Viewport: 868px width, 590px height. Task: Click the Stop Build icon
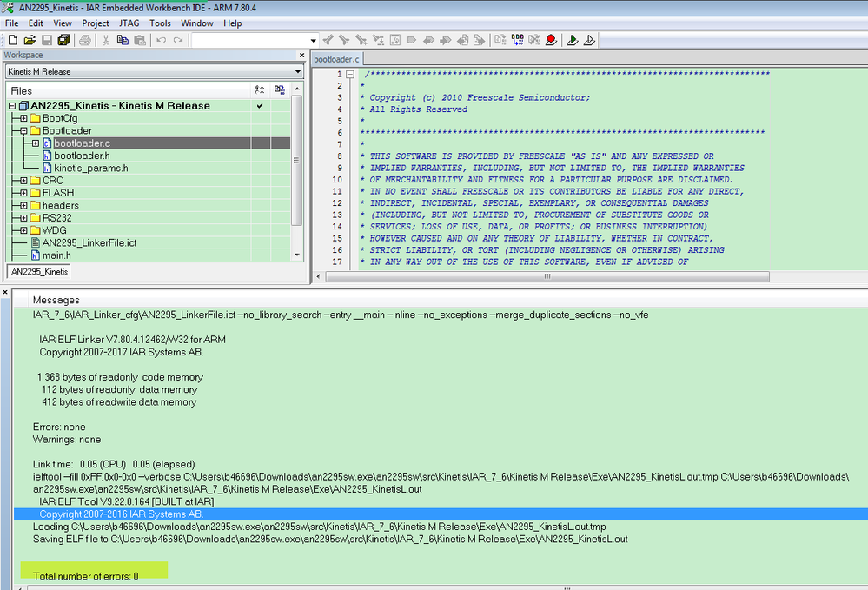[534, 40]
